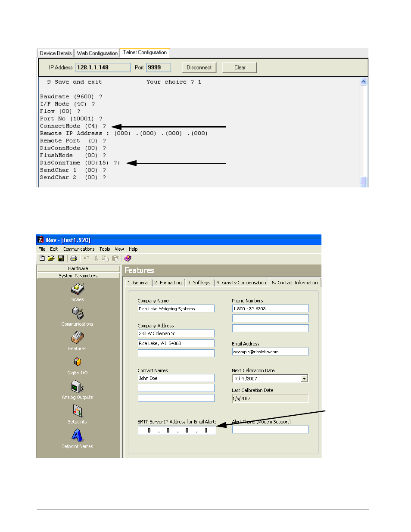Click the Paste toolbar icon
The height and width of the screenshot is (532, 411).
pos(115,258)
